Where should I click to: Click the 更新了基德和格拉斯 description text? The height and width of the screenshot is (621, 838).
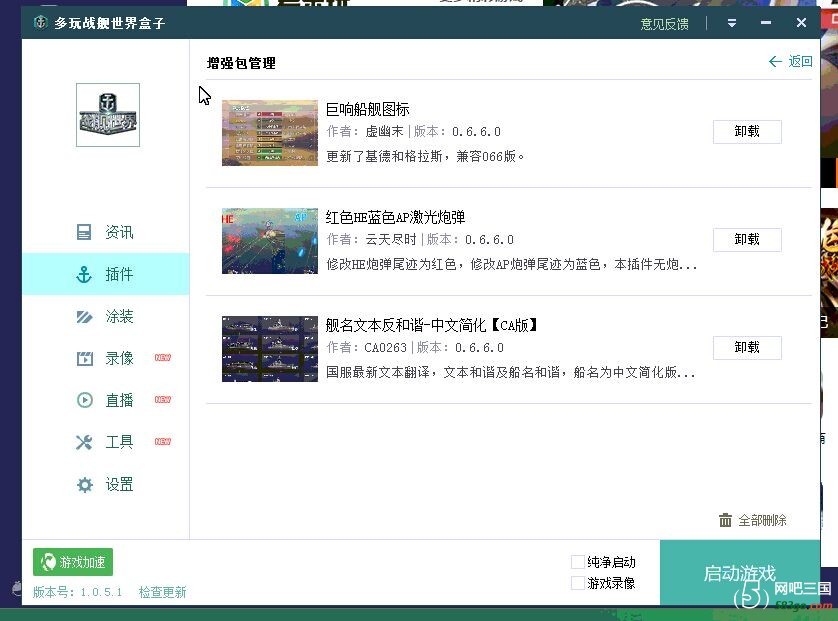tap(425, 156)
